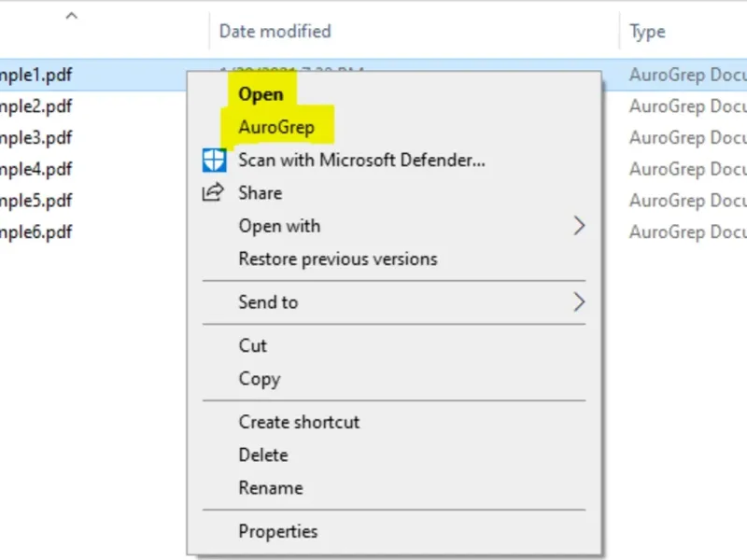747x560 pixels.
Task: Choose Rename in the context menu
Action: (271, 488)
